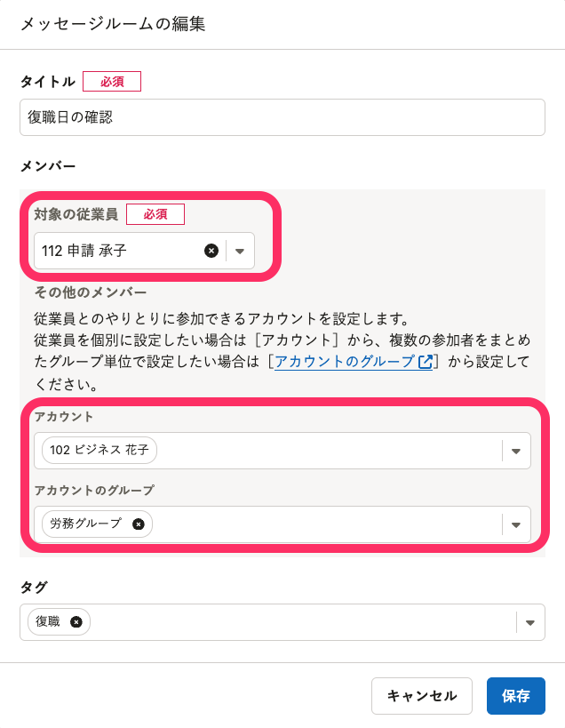
Task: Click the 労務グループ chip label
Action: click(x=86, y=524)
